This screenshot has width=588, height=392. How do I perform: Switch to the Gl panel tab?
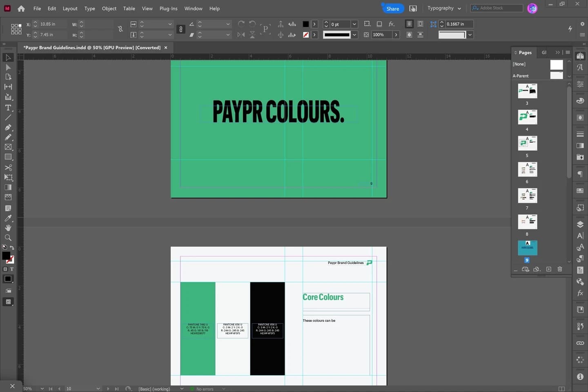coord(544,52)
